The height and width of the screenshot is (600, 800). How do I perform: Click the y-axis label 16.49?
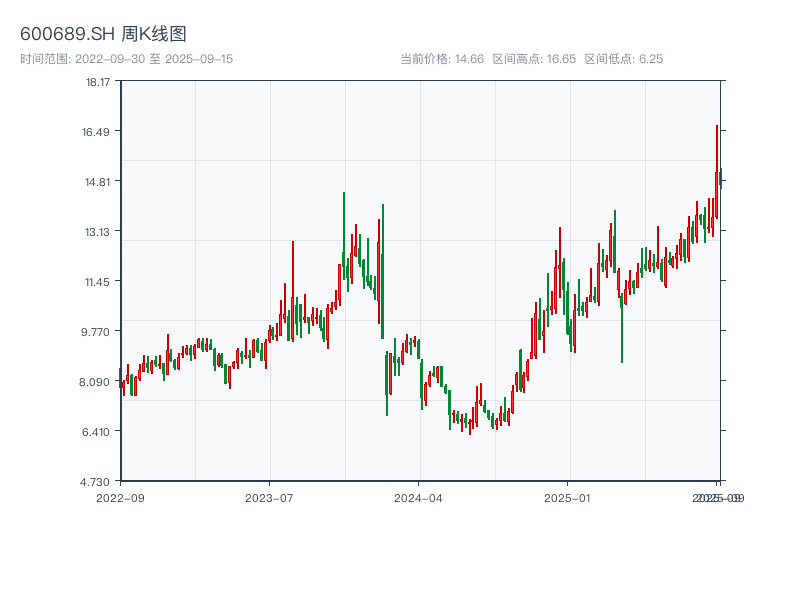[x=96, y=132]
